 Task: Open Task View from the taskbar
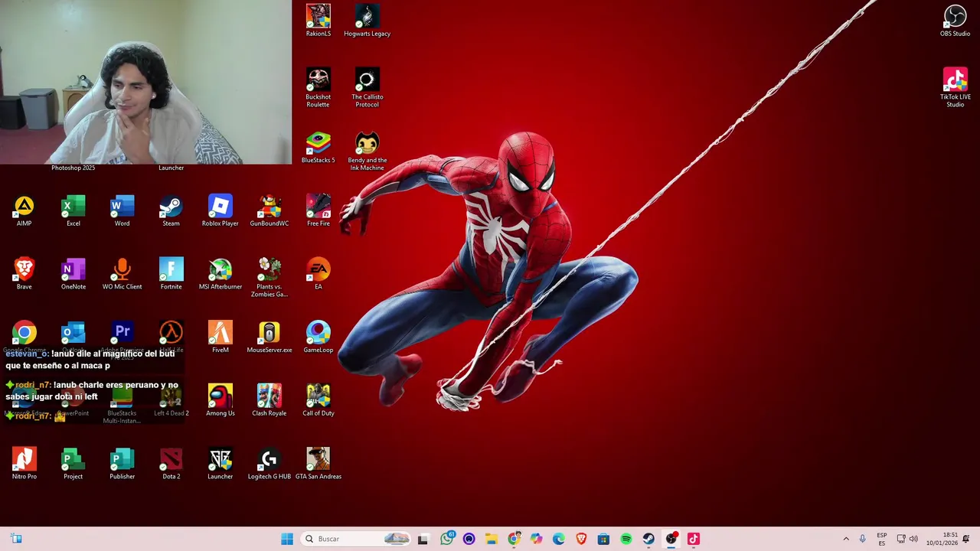point(423,539)
